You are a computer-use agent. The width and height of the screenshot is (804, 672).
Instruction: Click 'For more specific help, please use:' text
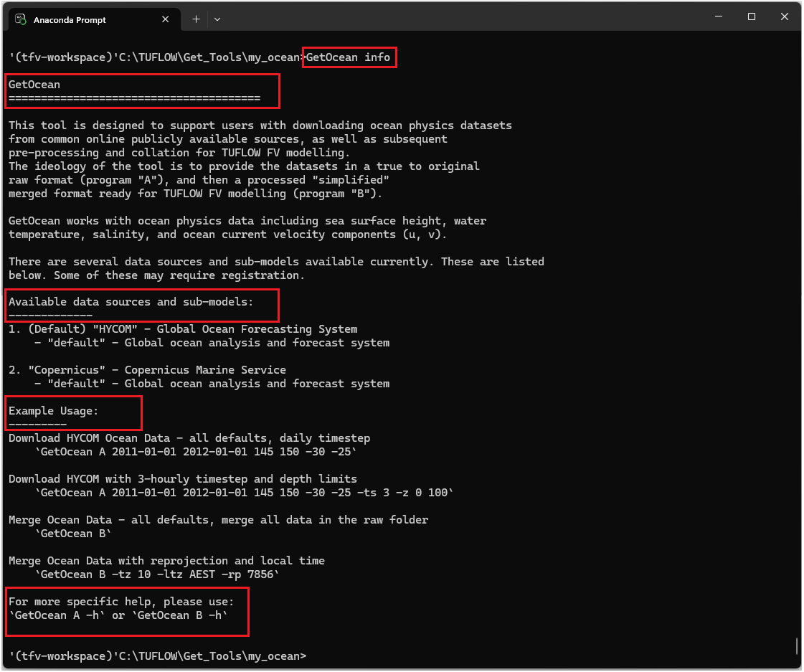121,602
